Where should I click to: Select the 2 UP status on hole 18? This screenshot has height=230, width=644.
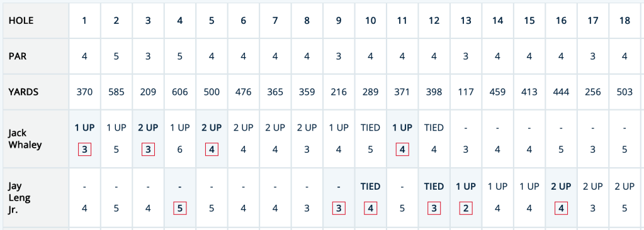pyautogui.click(x=624, y=187)
